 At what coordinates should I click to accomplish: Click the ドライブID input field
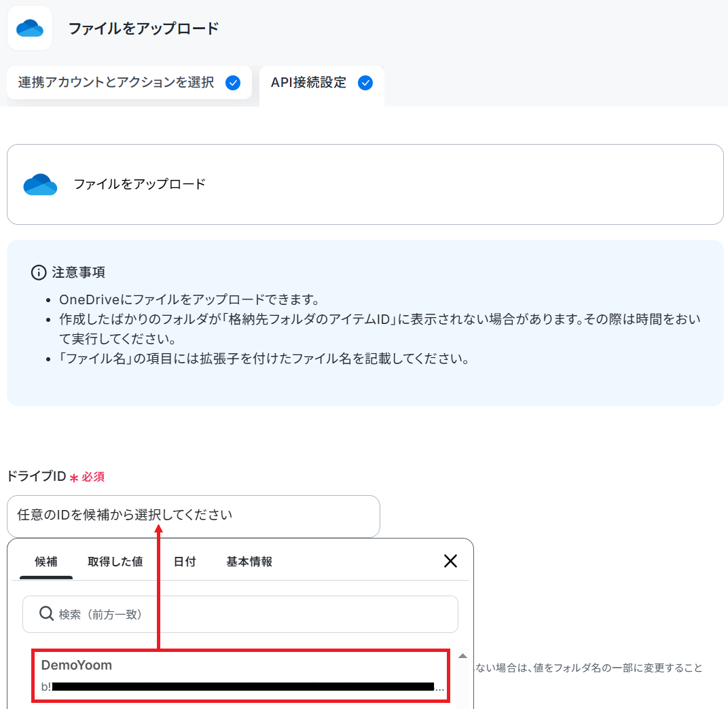[x=194, y=516]
